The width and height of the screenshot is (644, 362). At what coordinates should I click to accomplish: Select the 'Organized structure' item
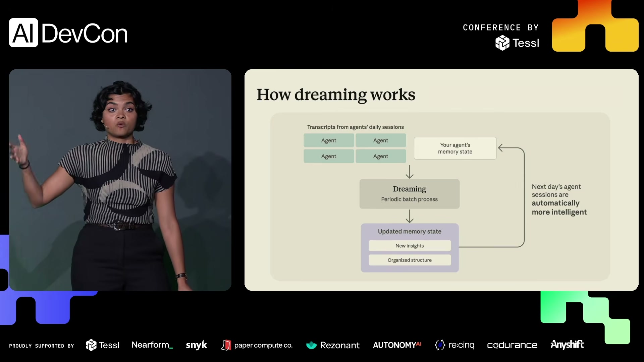(410, 260)
